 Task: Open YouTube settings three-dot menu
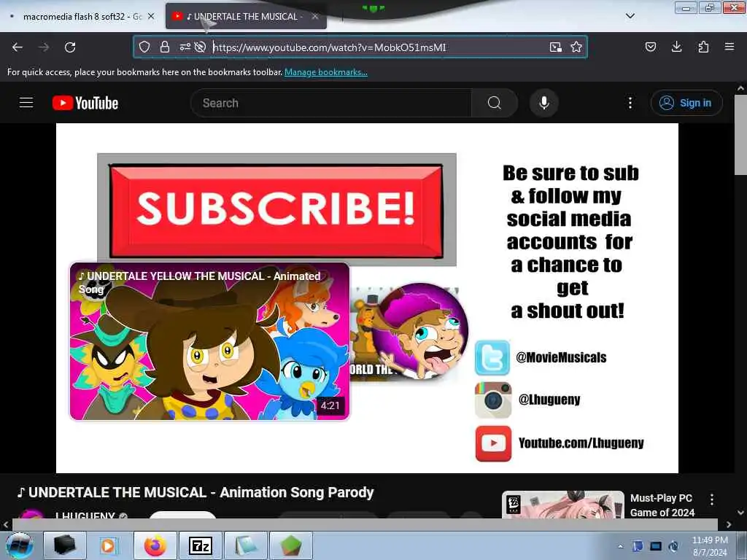pyautogui.click(x=630, y=103)
